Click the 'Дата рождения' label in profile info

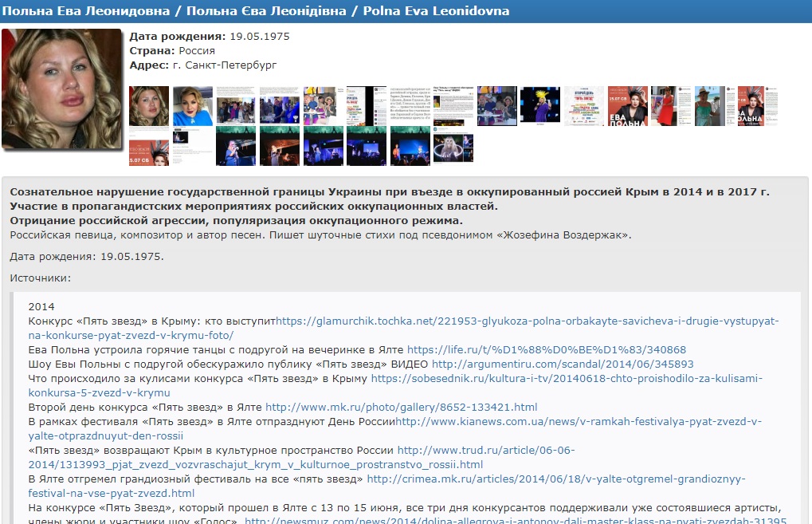[177, 37]
